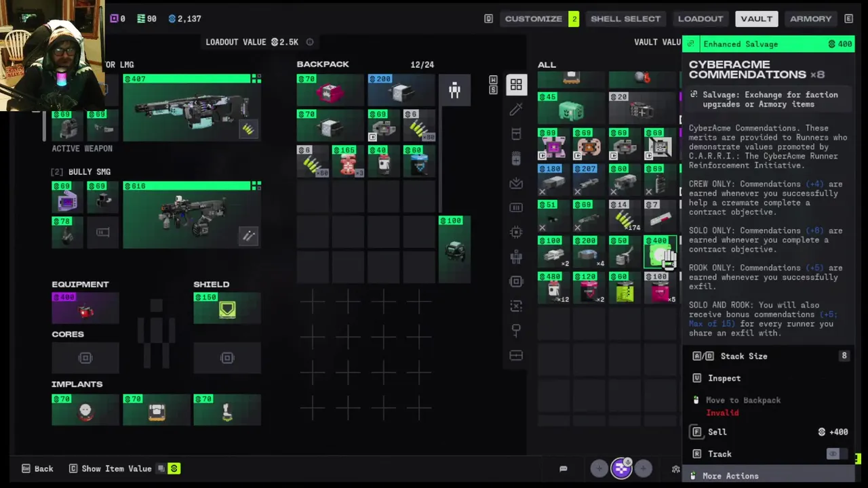Image resolution: width=868 pixels, height=488 pixels.
Task: Select the shield item priced 150
Action: click(227, 308)
